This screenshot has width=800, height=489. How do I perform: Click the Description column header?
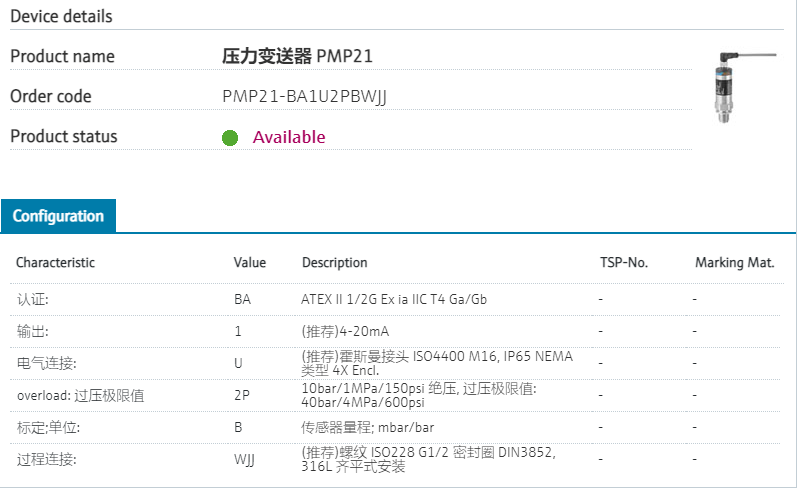pyautogui.click(x=334, y=263)
